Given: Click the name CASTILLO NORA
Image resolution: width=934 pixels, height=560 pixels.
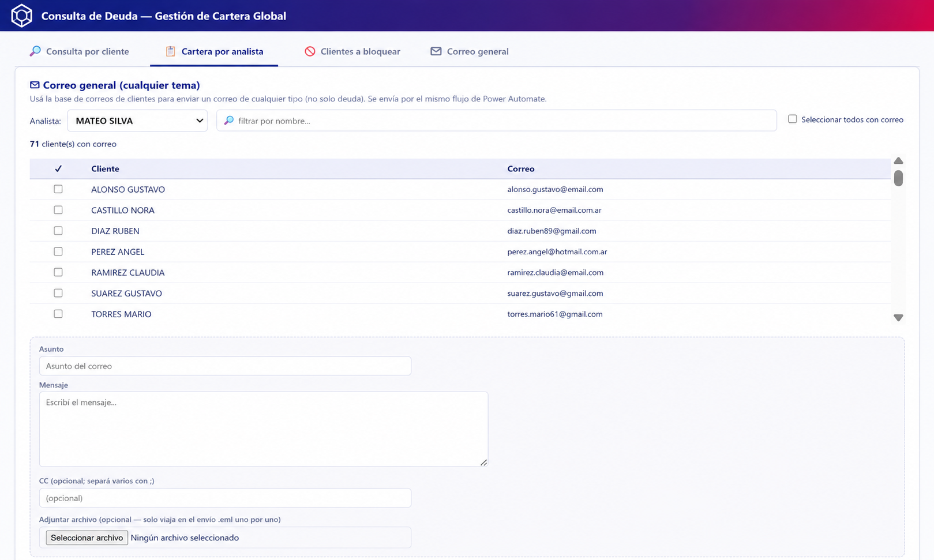Looking at the screenshot, I should click(123, 210).
